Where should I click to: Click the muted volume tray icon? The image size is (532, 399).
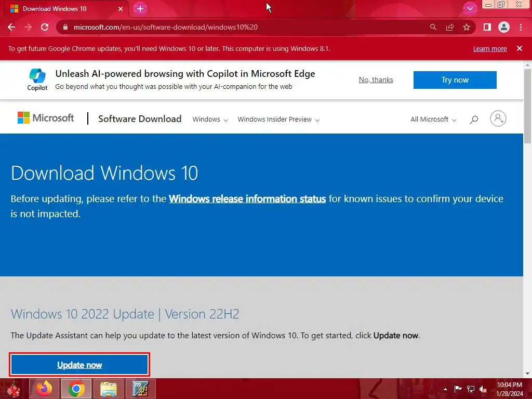click(x=483, y=389)
